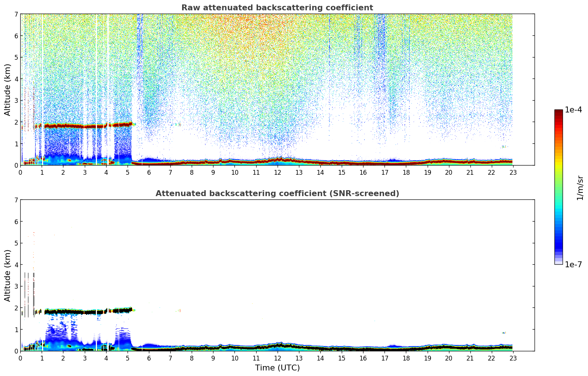The width and height of the screenshot is (588, 376).
Task: Click time tick '23' on bottom plot axis
Action: (x=513, y=358)
